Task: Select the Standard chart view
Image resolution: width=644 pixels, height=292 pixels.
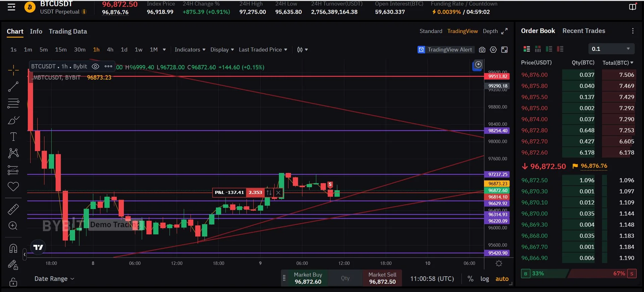Action: (431, 31)
